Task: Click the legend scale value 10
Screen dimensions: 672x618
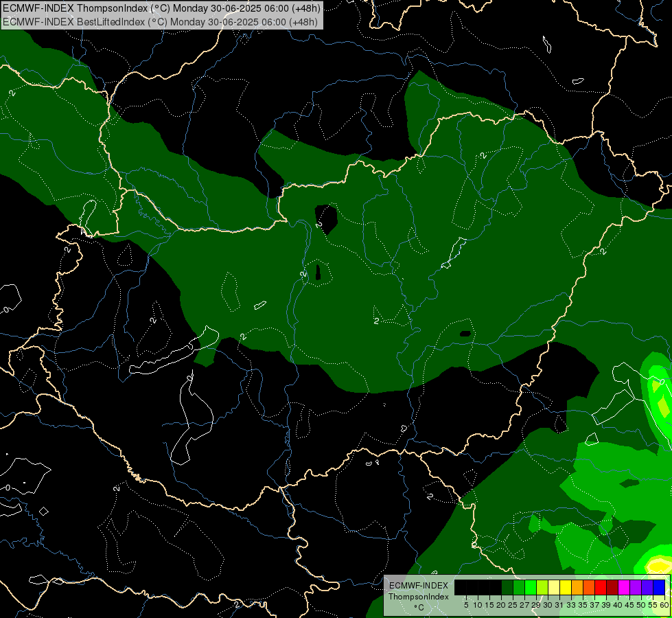Action: pos(478,605)
